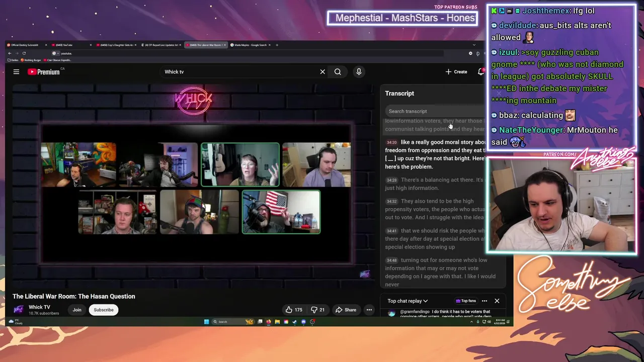Open the Dailies bookmark folder

point(13,60)
